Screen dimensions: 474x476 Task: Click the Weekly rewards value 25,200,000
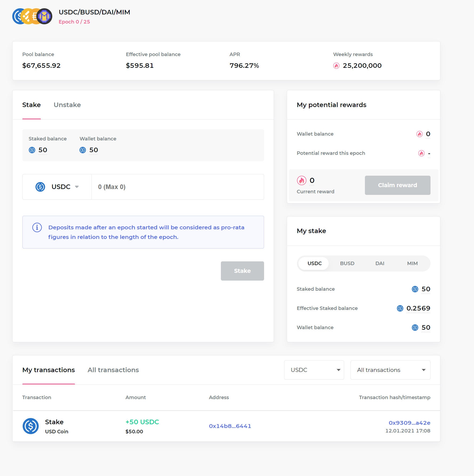click(x=362, y=66)
